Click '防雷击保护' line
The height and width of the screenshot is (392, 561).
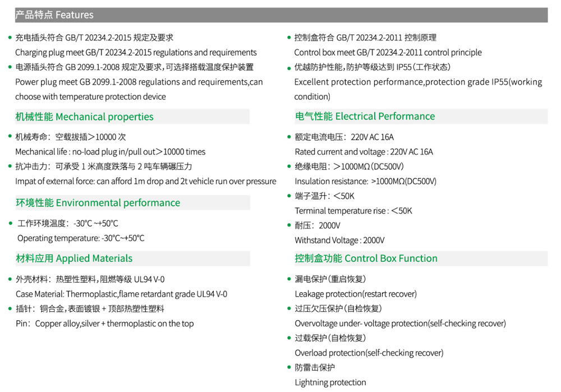[315, 368]
